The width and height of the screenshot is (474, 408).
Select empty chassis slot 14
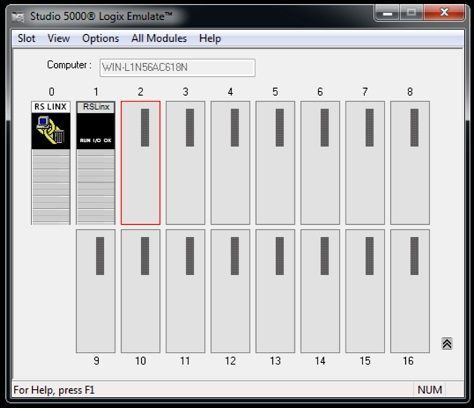(320, 291)
